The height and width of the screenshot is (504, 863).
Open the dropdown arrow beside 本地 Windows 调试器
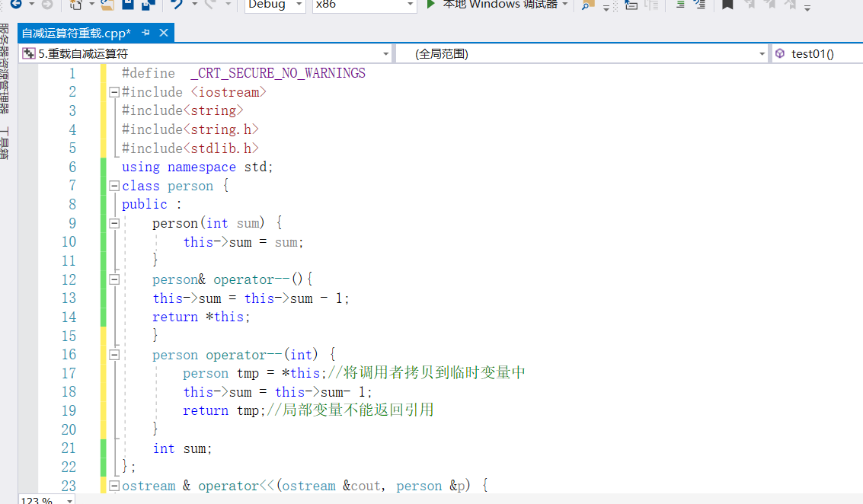(564, 4)
